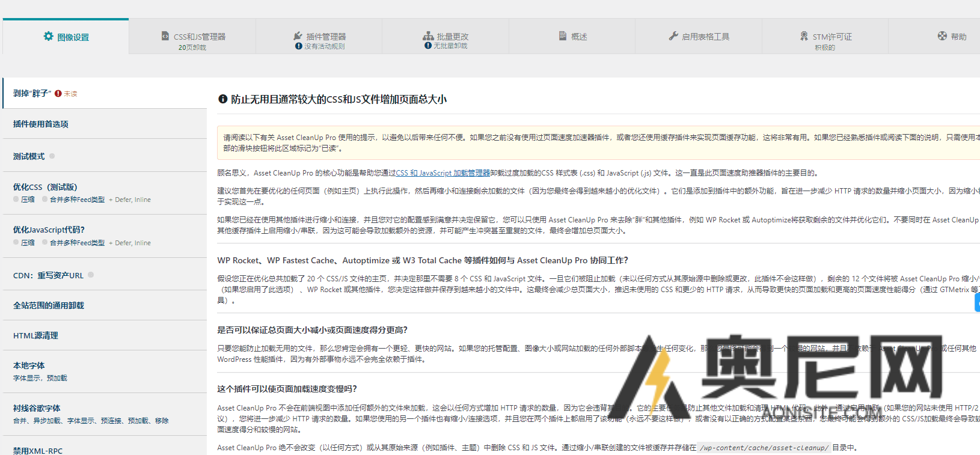The image size is (980, 455).
Task: Click the badge icon beside STM许可证
Action: pyautogui.click(x=804, y=36)
